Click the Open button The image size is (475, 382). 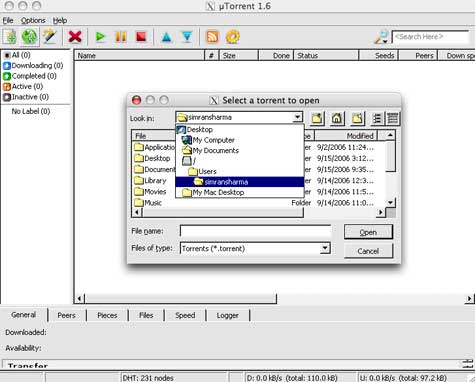(x=368, y=232)
